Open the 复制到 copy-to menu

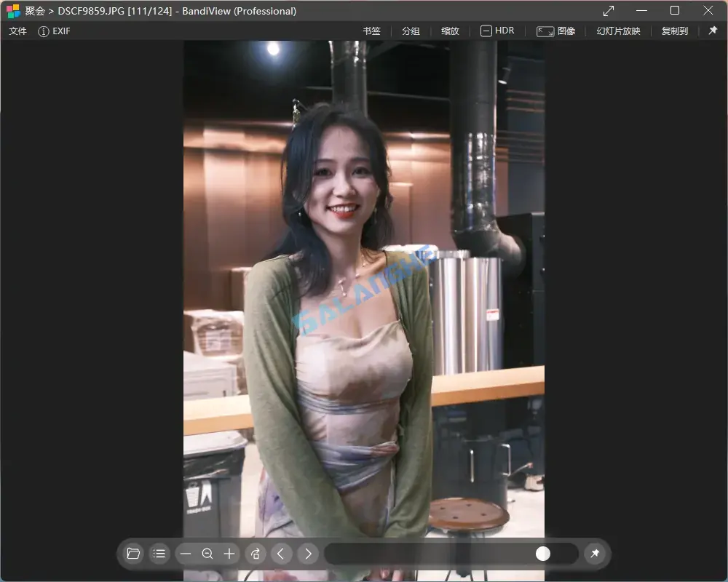(673, 31)
